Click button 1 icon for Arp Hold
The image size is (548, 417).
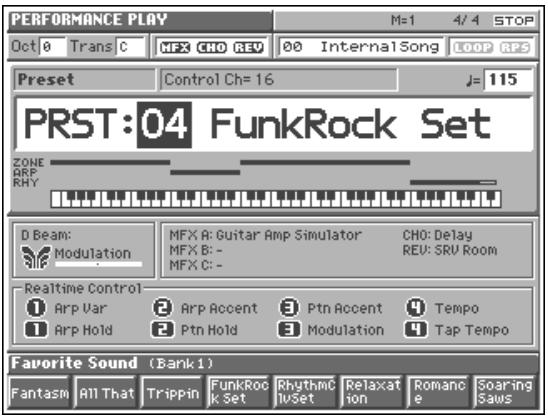(x=36, y=330)
